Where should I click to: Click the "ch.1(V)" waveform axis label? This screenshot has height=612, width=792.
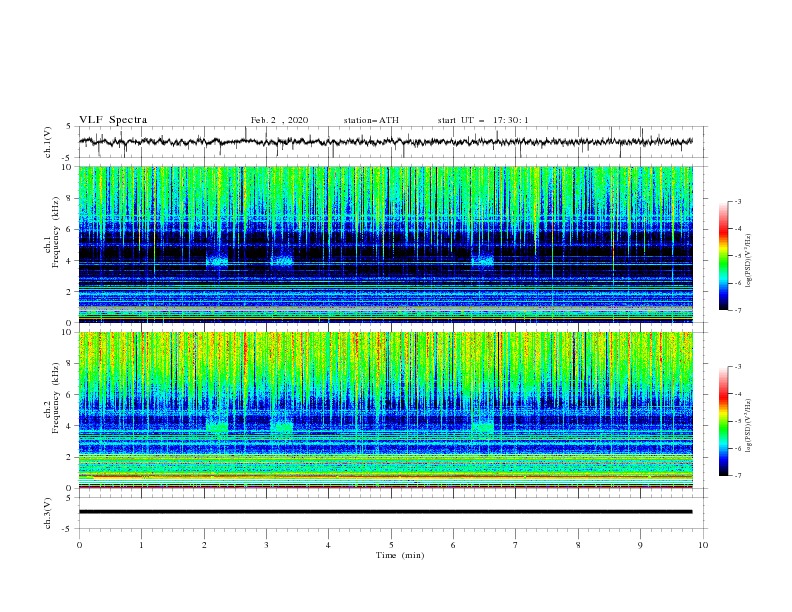[48, 142]
